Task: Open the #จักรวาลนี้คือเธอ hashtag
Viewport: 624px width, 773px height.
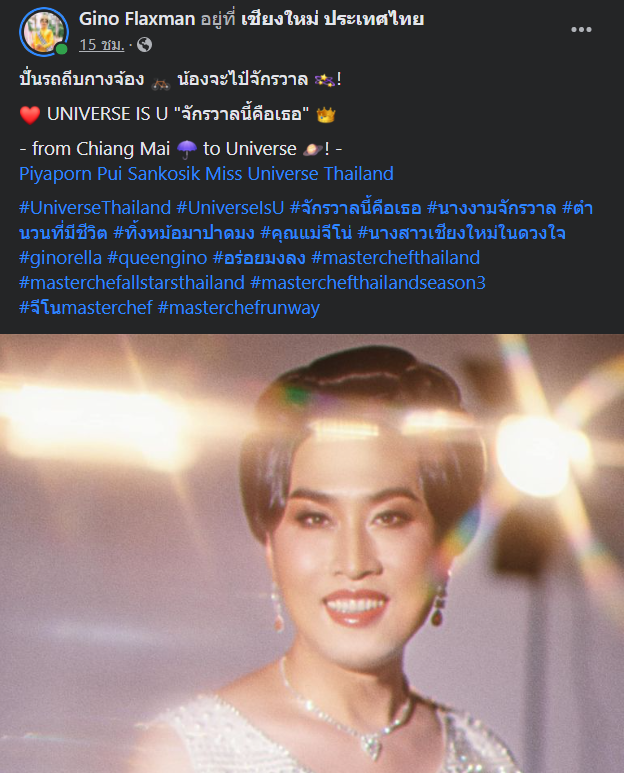Action: tap(356, 208)
